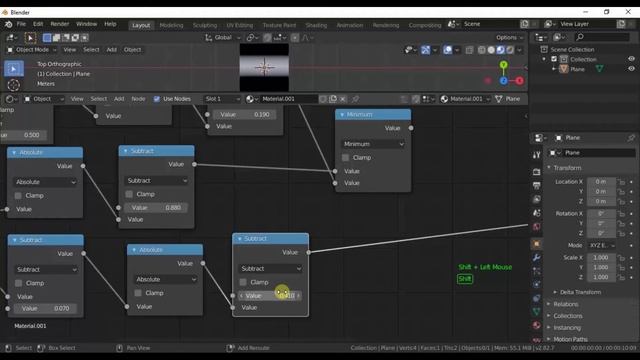Open the Node menu in node editor
This screenshot has height=360, width=640.
[x=138, y=99]
